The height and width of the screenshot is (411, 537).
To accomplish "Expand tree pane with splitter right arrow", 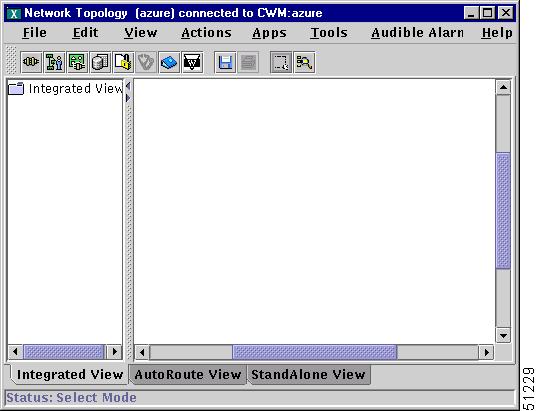I will coord(128,98).
